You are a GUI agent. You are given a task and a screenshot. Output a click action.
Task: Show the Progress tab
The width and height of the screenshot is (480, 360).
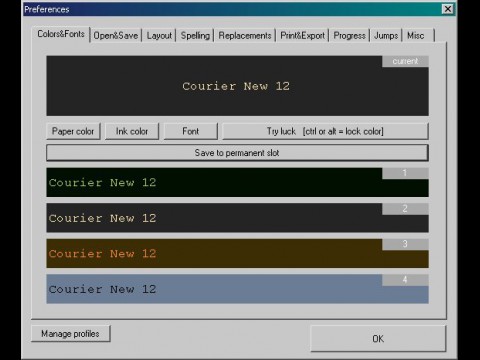click(349, 35)
